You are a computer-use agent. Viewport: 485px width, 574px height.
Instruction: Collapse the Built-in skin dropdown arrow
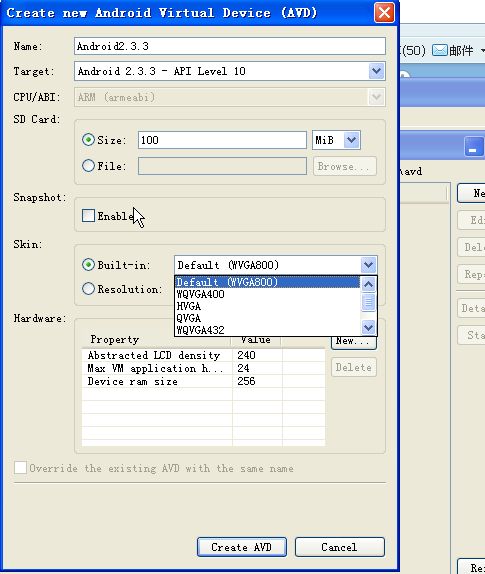[x=369, y=265]
